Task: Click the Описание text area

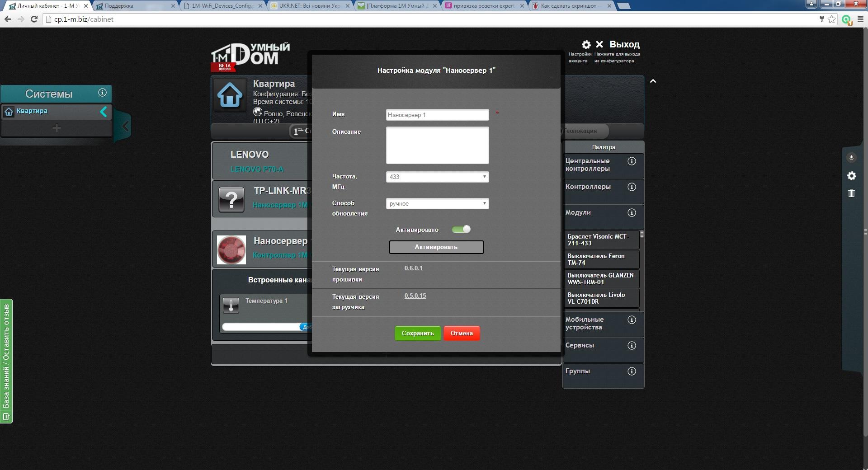Action: [x=437, y=145]
